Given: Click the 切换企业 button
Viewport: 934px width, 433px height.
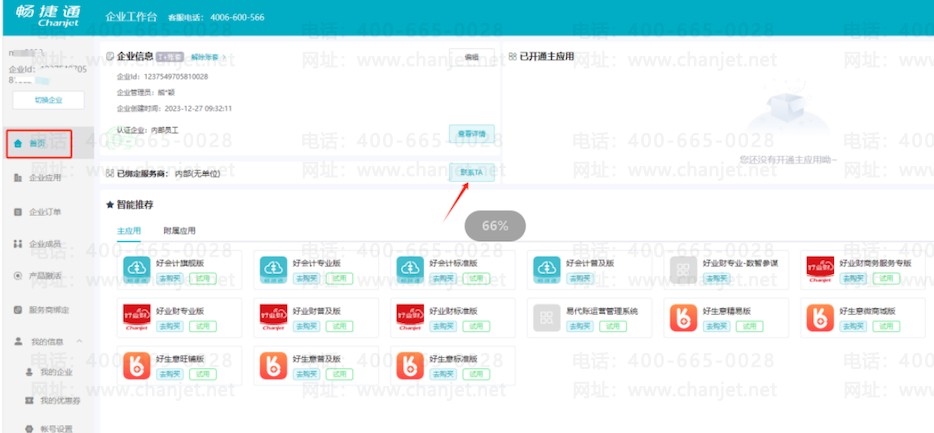Looking at the screenshot, I should 48,100.
